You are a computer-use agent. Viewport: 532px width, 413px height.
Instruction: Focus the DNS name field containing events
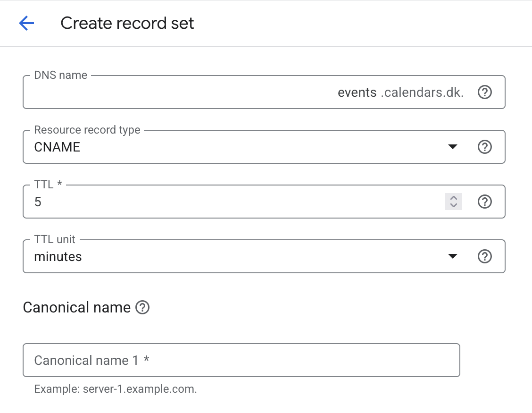click(357, 93)
